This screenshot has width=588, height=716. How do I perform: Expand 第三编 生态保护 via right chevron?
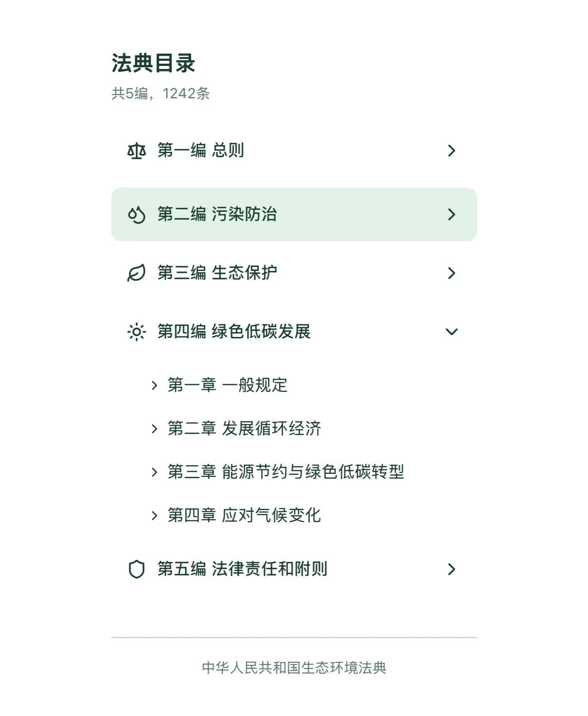(452, 273)
